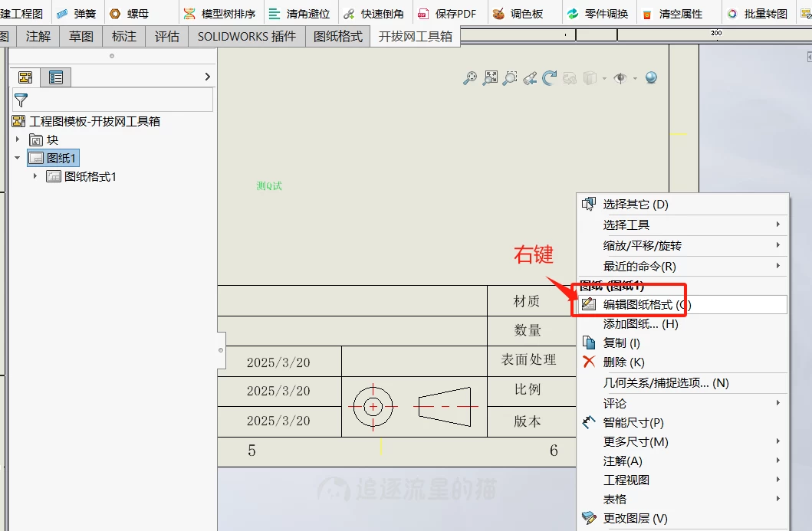The width and height of the screenshot is (812, 531).
Task: Select the 弹簧 (spring) tool
Action: click(79, 12)
